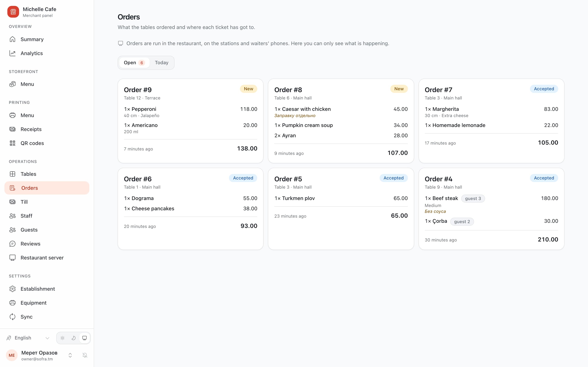Select system theme monitor toggle
588x367 pixels.
[85, 338]
